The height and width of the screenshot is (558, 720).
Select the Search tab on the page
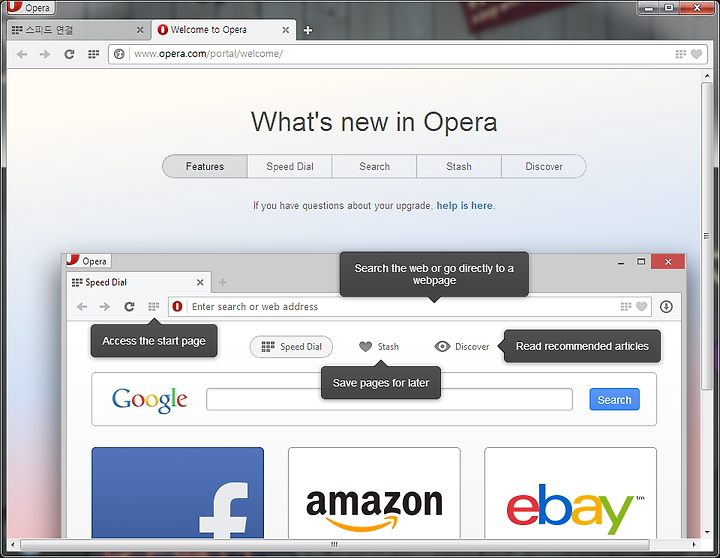point(374,166)
